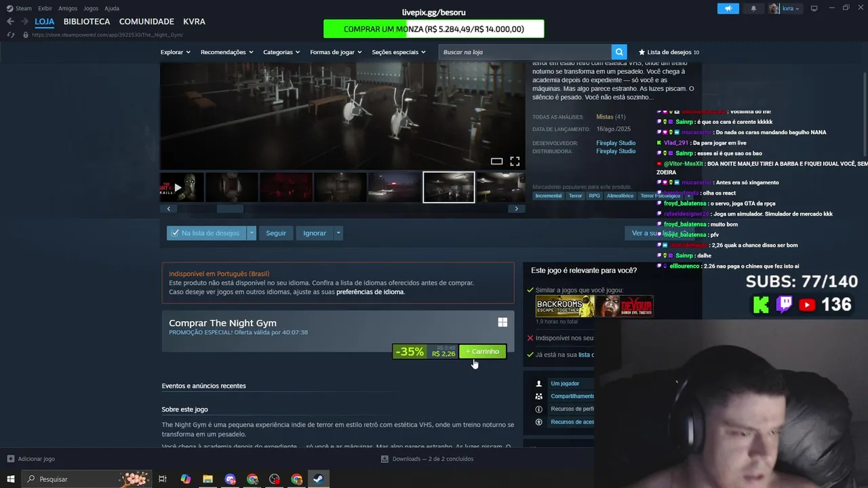Click the store search magnifier button
The height and width of the screenshot is (488, 868).
[619, 52]
